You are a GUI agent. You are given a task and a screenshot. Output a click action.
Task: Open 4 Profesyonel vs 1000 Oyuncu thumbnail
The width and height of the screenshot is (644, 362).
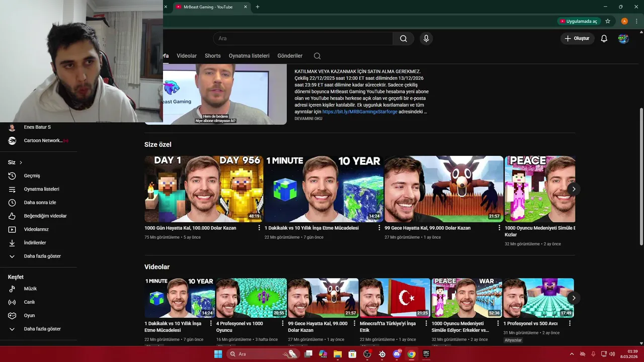click(252, 298)
